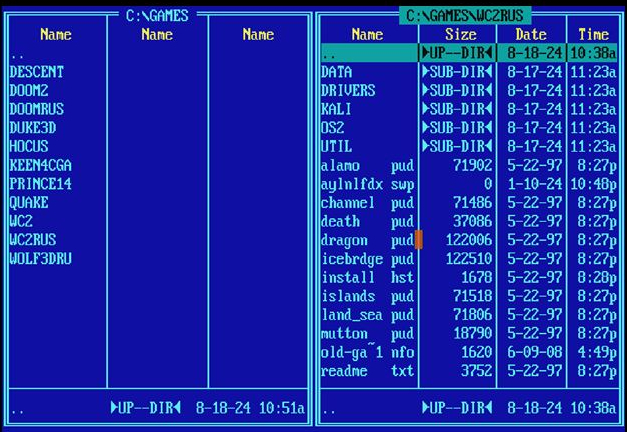The height and width of the screenshot is (432, 627).
Task: Click right status time 10:38a
Action: pyautogui.click(x=593, y=408)
